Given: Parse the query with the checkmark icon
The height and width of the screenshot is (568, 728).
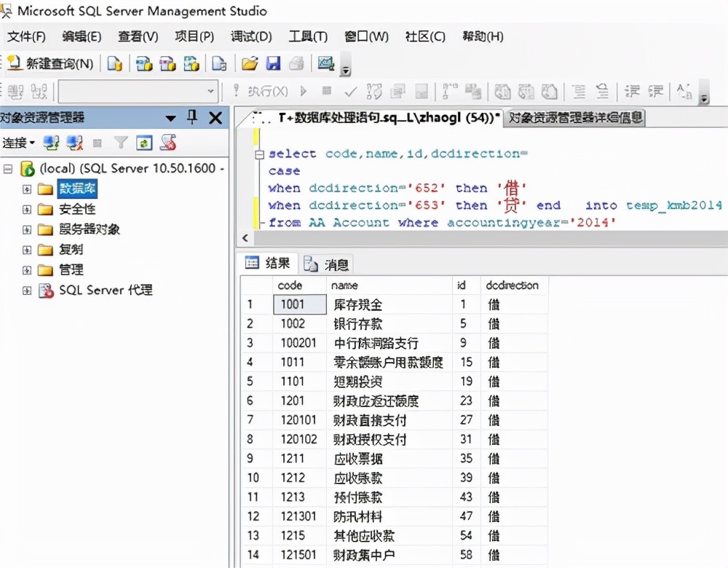Looking at the screenshot, I should [x=351, y=90].
